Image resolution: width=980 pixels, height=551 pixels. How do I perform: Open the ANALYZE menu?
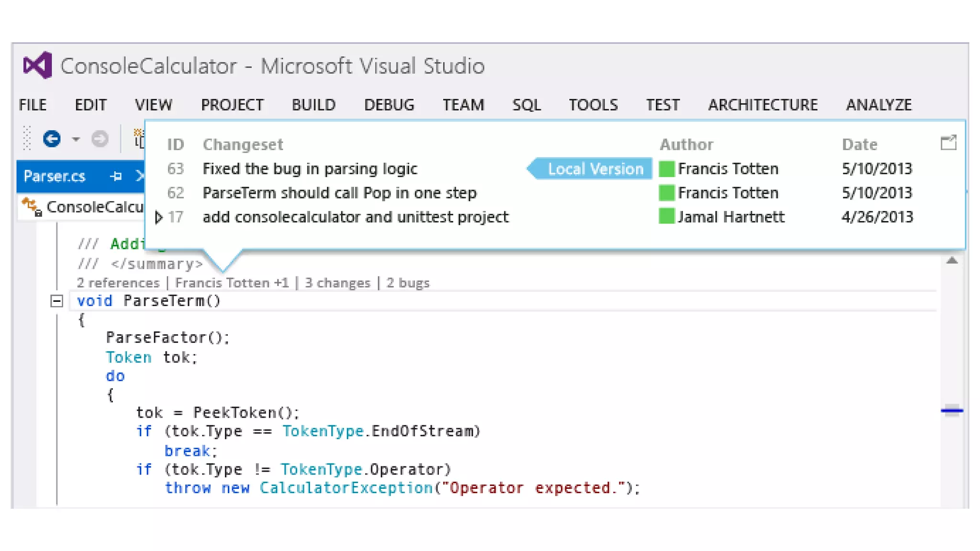[878, 105]
